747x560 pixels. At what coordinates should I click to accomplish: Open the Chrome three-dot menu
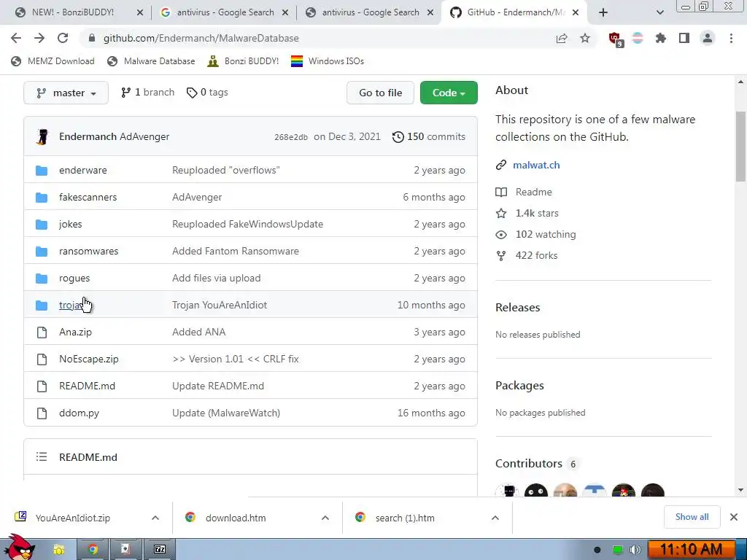click(731, 38)
